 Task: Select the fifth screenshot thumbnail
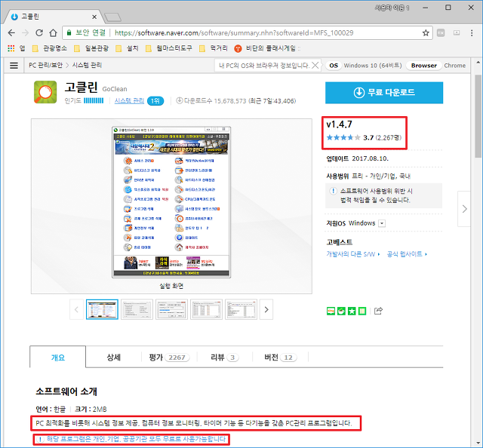point(241,309)
